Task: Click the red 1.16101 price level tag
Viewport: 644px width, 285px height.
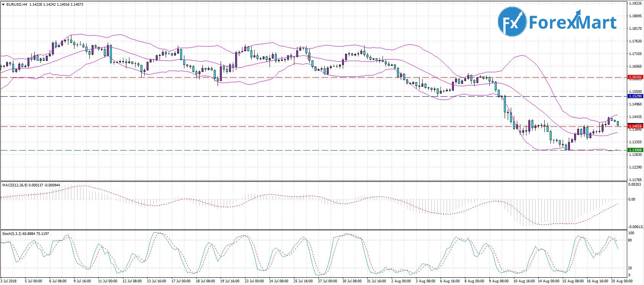Action: pos(635,77)
